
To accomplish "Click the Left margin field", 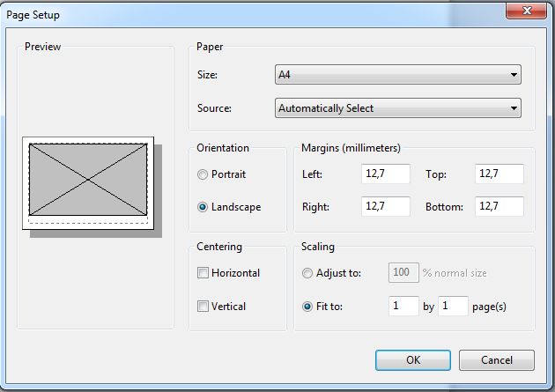I will click(x=386, y=174).
